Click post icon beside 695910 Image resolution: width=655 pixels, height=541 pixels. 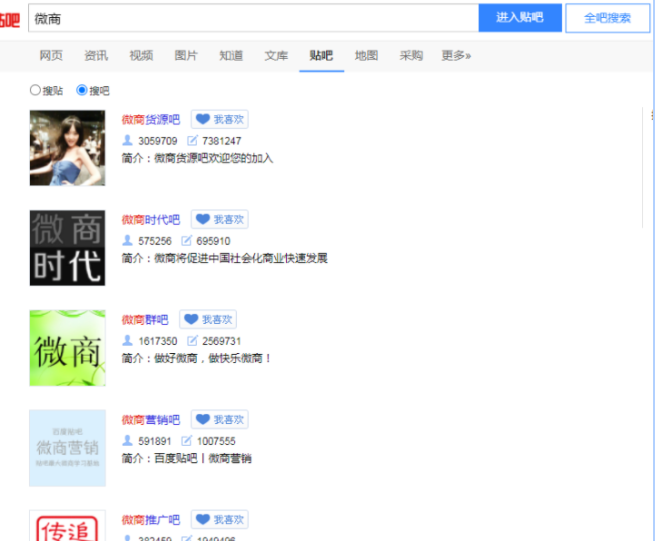tap(186, 240)
